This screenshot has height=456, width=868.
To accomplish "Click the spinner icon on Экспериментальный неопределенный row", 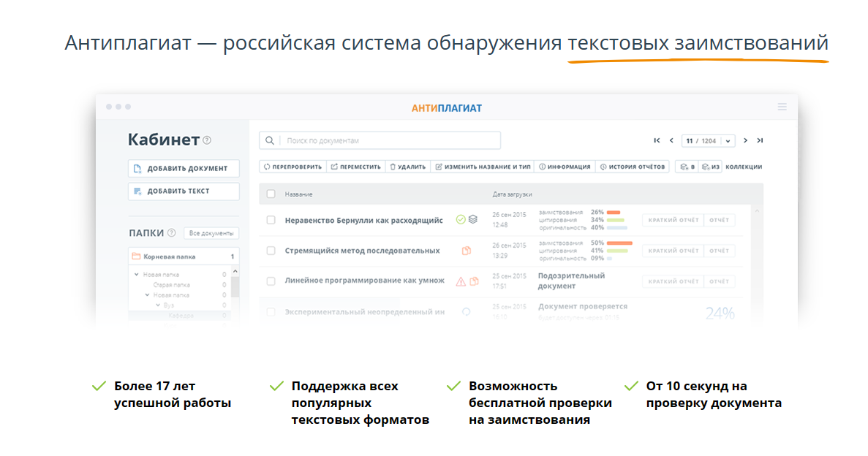I will tap(466, 312).
